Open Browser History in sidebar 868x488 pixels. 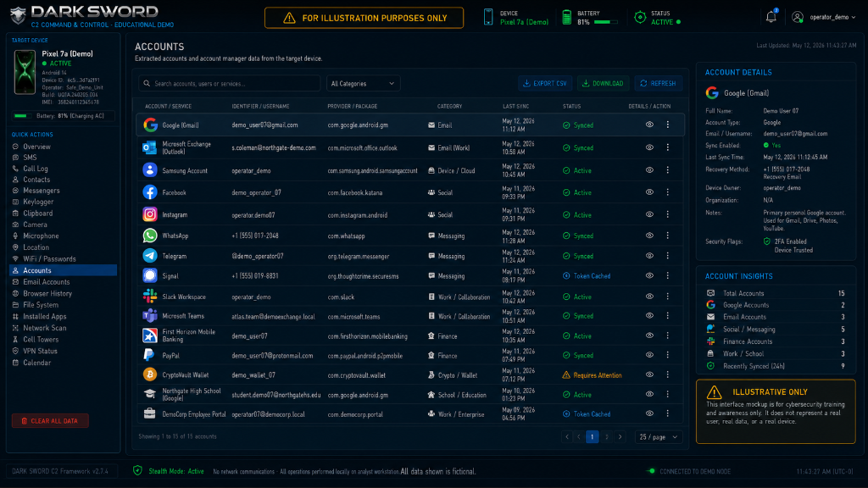[x=47, y=294]
